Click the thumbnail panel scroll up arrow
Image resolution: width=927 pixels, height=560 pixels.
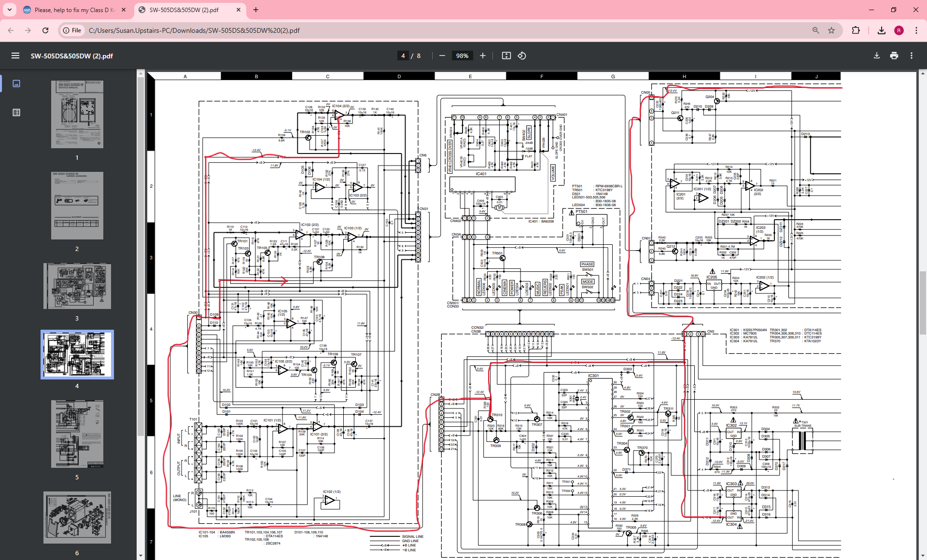point(141,74)
